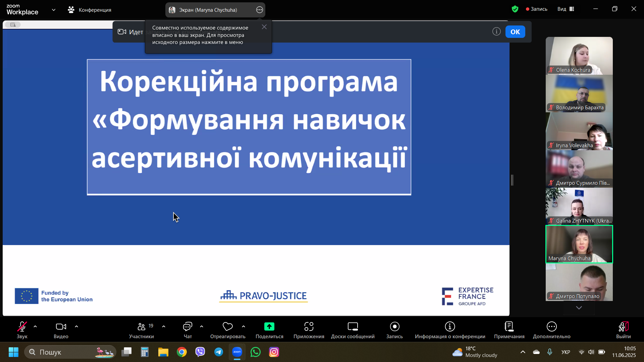Click Выйти to leave meeting
Viewport: 644px width, 362px height.
(x=623, y=326)
